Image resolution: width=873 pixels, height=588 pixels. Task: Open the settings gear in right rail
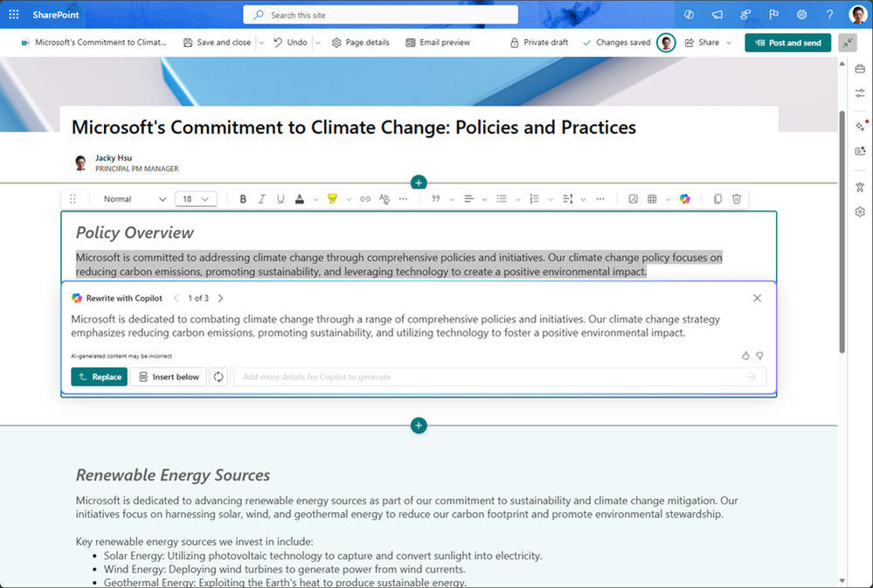point(860,211)
